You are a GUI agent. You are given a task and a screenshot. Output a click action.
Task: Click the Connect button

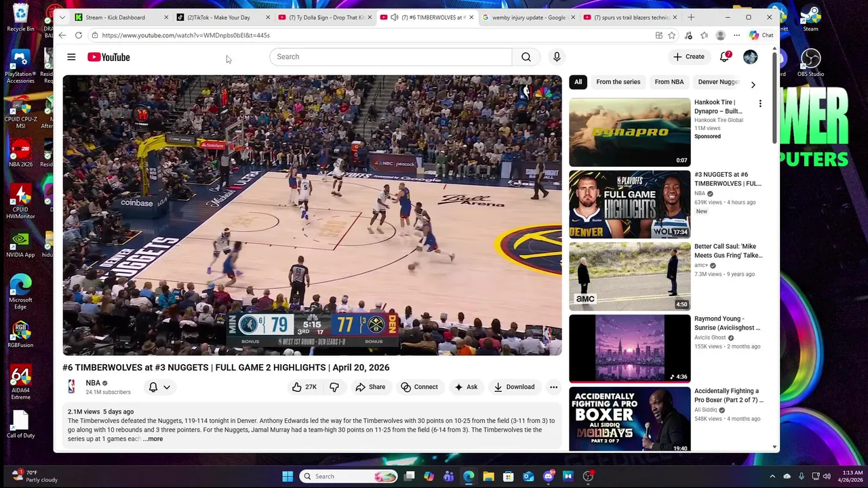click(x=419, y=387)
